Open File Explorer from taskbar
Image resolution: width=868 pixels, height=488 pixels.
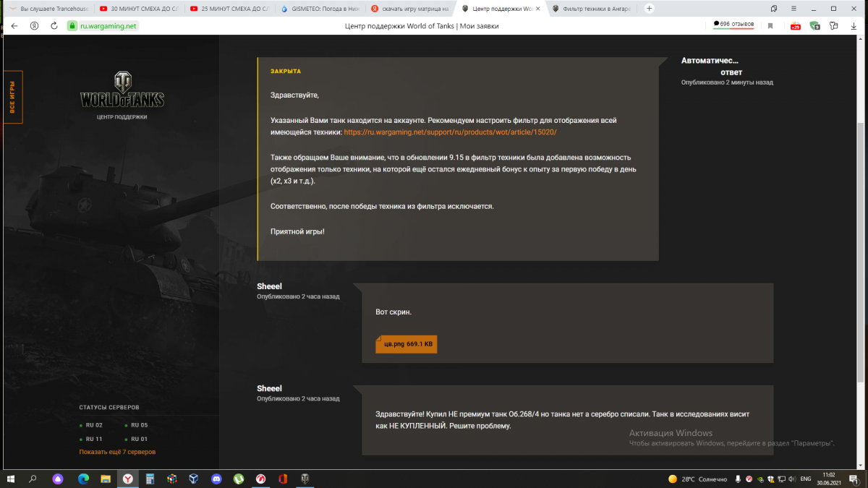(x=106, y=479)
